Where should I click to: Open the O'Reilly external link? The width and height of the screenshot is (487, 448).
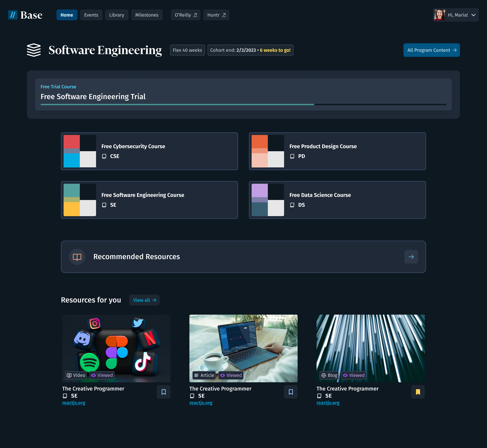(x=186, y=15)
